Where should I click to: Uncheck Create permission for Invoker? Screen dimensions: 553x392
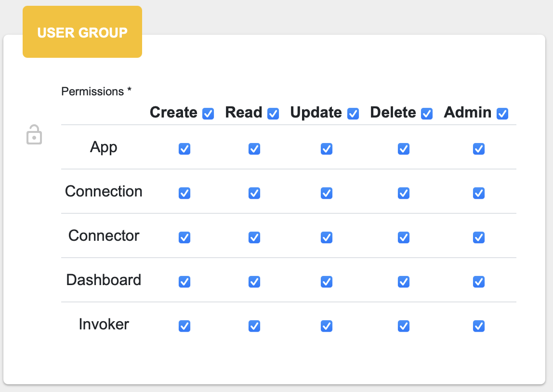[184, 326]
